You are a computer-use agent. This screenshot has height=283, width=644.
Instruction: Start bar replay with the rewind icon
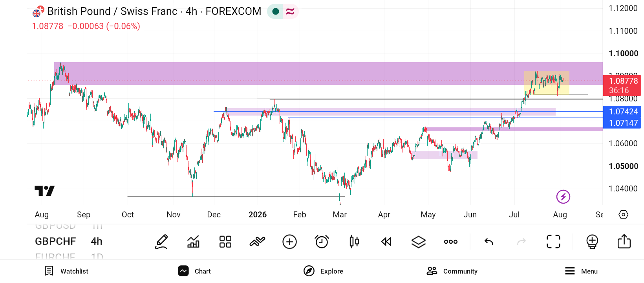click(386, 242)
